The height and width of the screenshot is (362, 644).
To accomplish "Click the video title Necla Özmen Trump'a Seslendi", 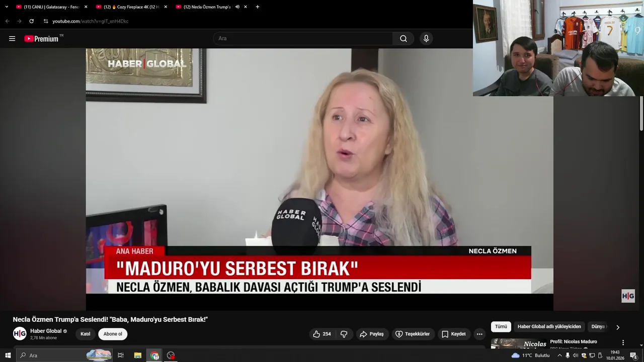I will tap(110, 319).
